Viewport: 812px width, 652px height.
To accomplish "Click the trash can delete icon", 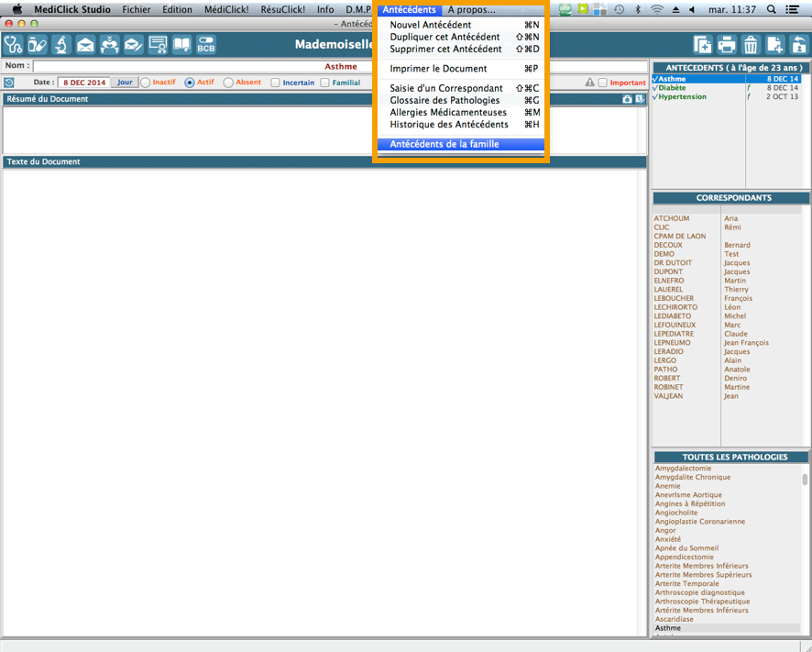I will (751, 44).
